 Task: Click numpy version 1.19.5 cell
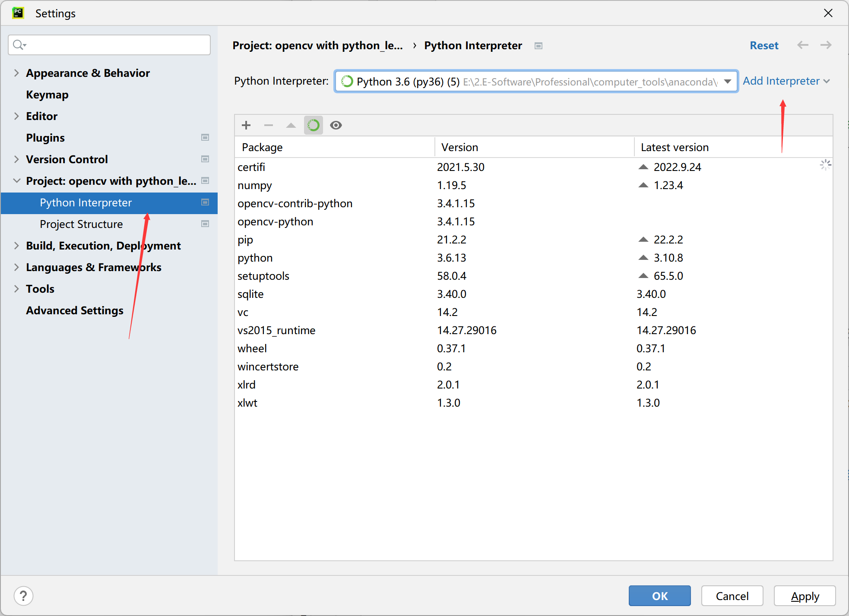coord(452,185)
